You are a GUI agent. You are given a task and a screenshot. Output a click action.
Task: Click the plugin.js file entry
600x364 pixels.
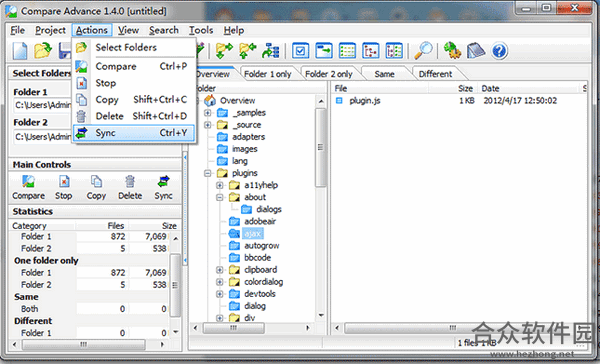click(365, 101)
